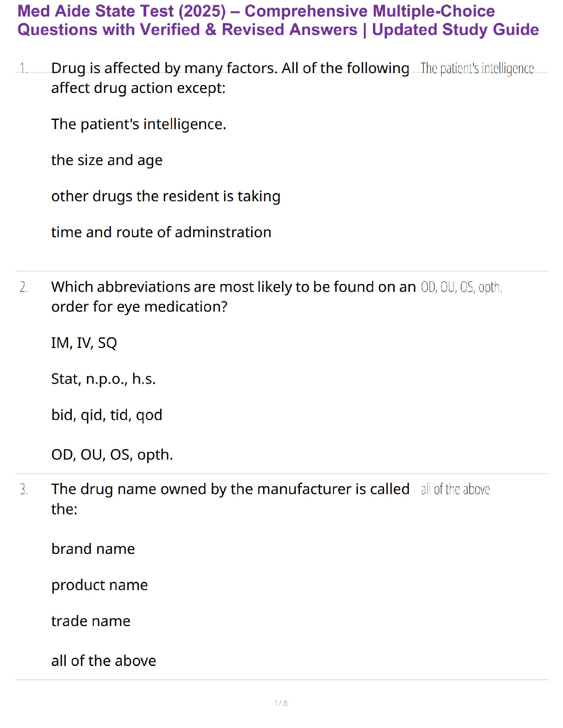Select the "brand name" option
Screen dimensions: 563x728
pyautogui.click(x=93, y=549)
